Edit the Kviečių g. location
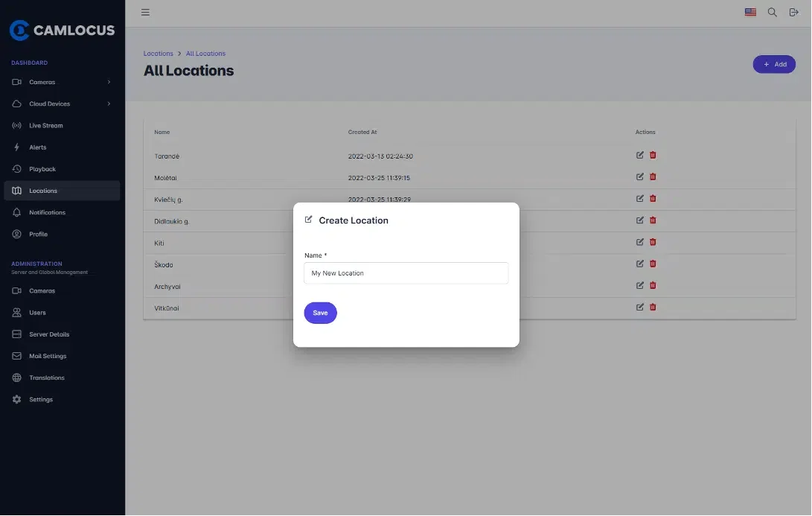This screenshot has width=812, height=516. click(640, 198)
